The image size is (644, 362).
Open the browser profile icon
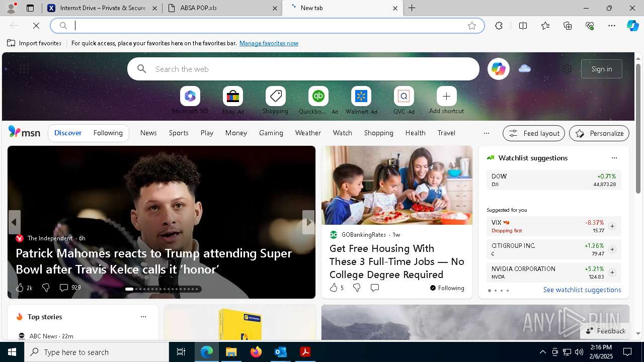click(11, 8)
